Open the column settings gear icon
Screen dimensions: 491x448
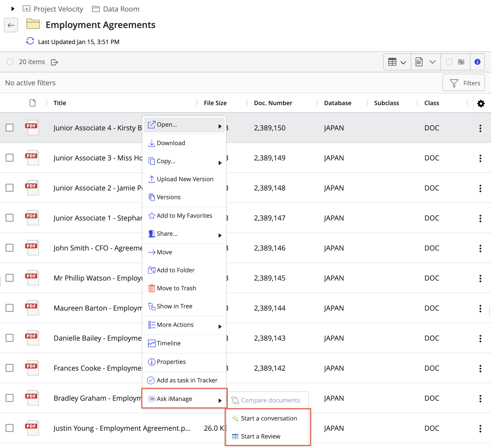(481, 103)
